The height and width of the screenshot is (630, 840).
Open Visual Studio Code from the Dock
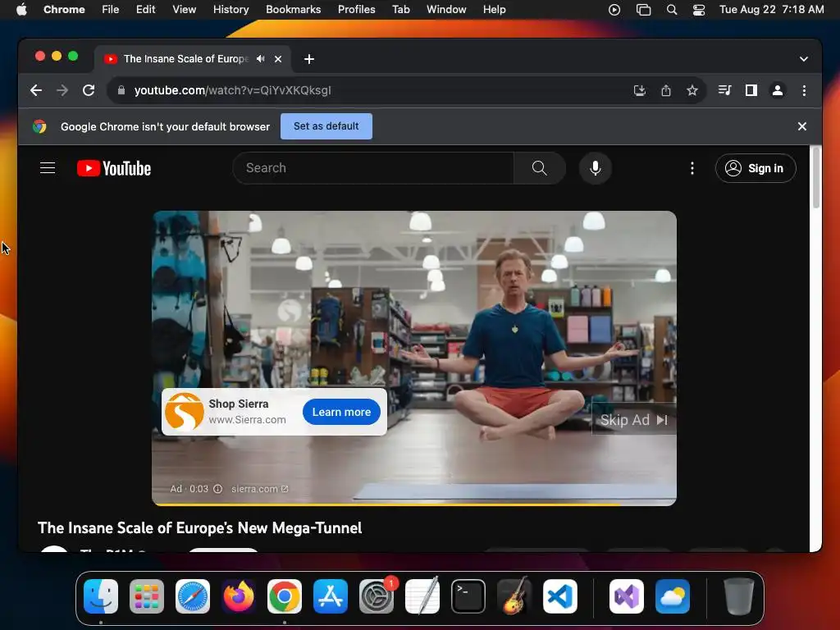coord(559,596)
